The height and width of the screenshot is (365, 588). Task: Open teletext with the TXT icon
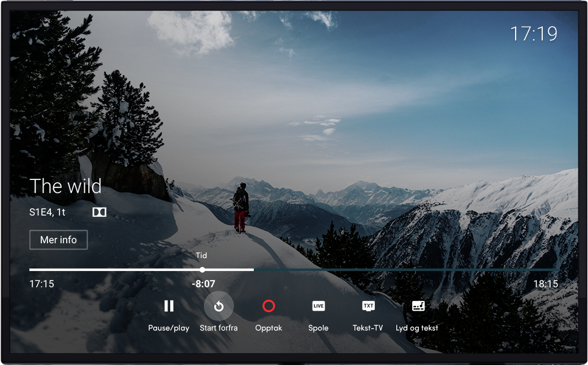coord(368,306)
